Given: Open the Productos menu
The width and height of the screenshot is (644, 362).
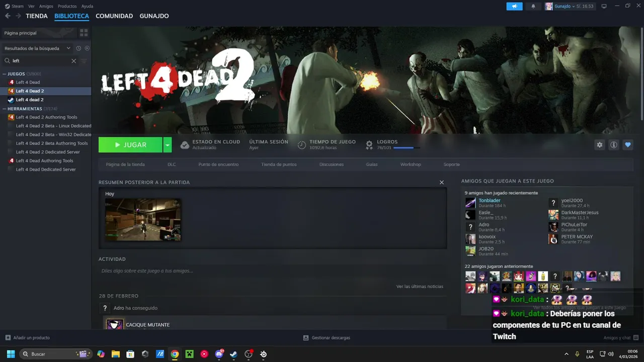Looking at the screenshot, I should pos(67,6).
